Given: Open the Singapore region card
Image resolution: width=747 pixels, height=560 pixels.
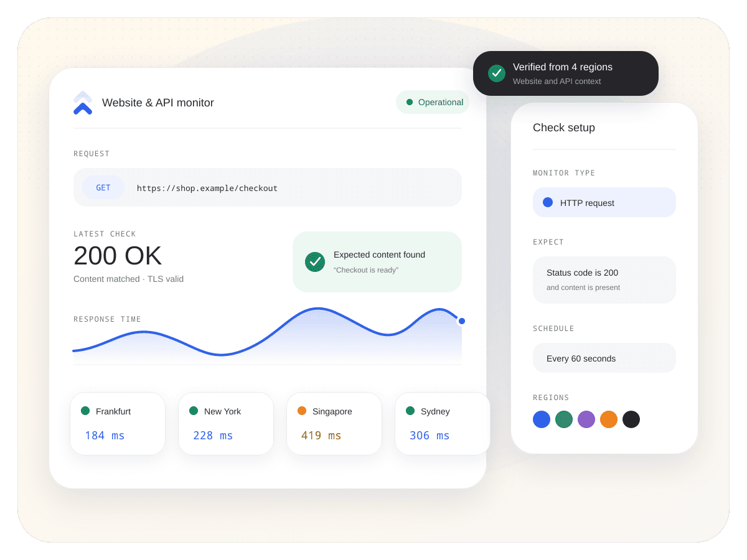Looking at the screenshot, I should pyautogui.click(x=334, y=424).
